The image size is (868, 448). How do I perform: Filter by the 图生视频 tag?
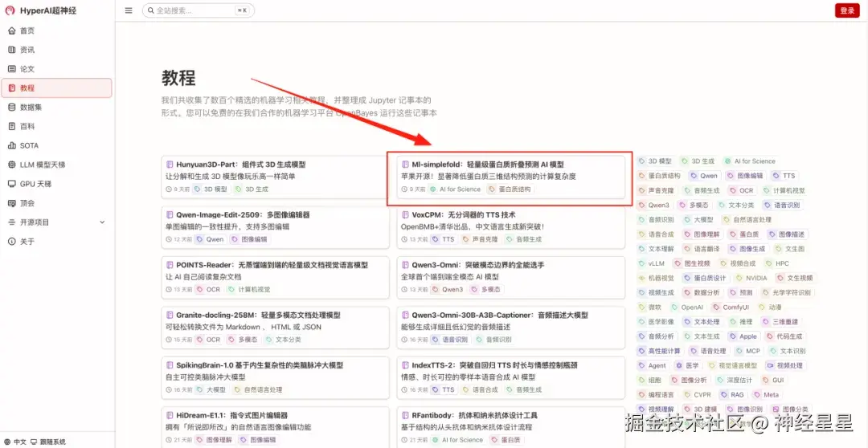click(x=693, y=263)
